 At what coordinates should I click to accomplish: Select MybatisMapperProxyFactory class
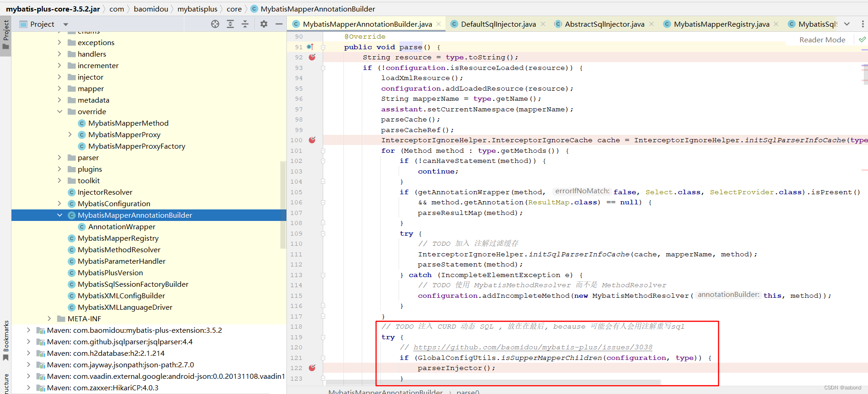[137, 146]
